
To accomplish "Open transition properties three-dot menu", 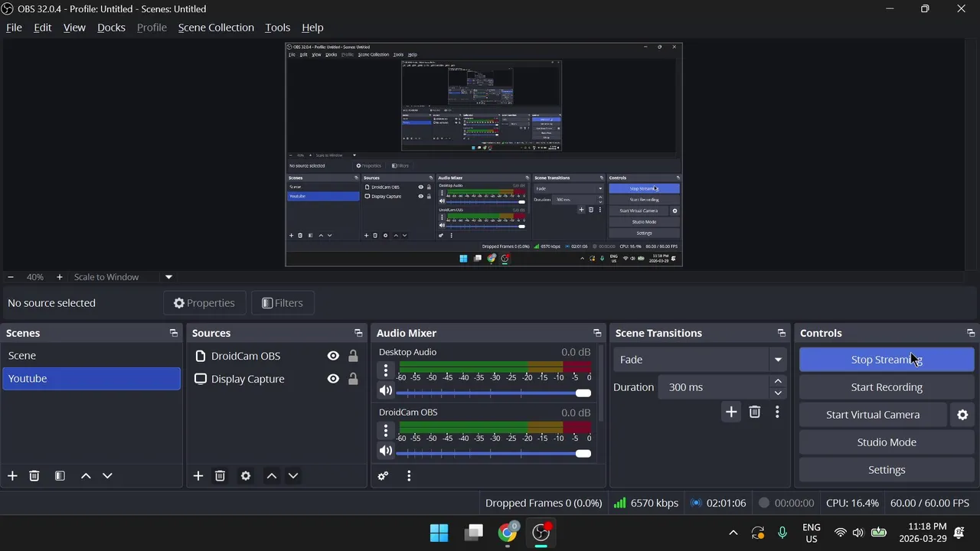I will coord(777,412).
